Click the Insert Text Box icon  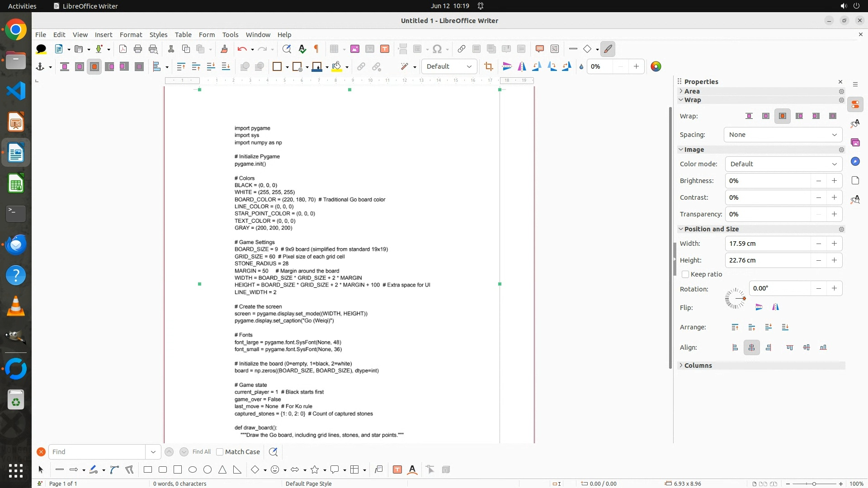coord(385,49)
